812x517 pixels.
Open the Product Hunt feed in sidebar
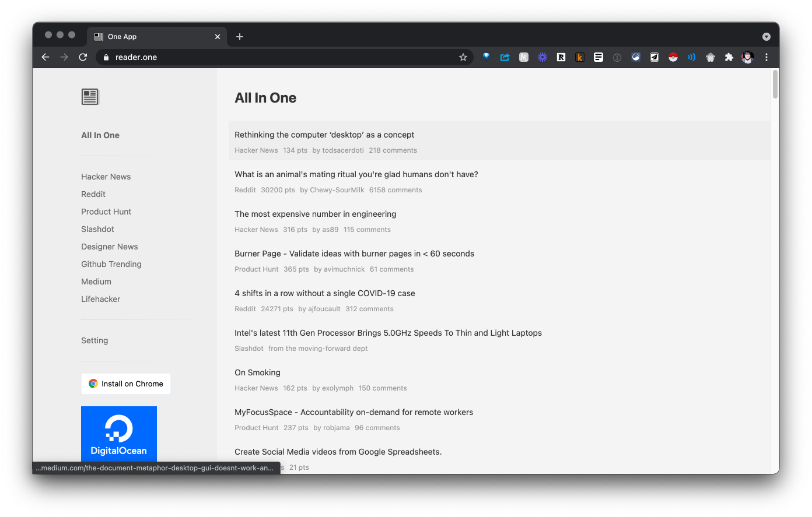click(x=106, y=212)
